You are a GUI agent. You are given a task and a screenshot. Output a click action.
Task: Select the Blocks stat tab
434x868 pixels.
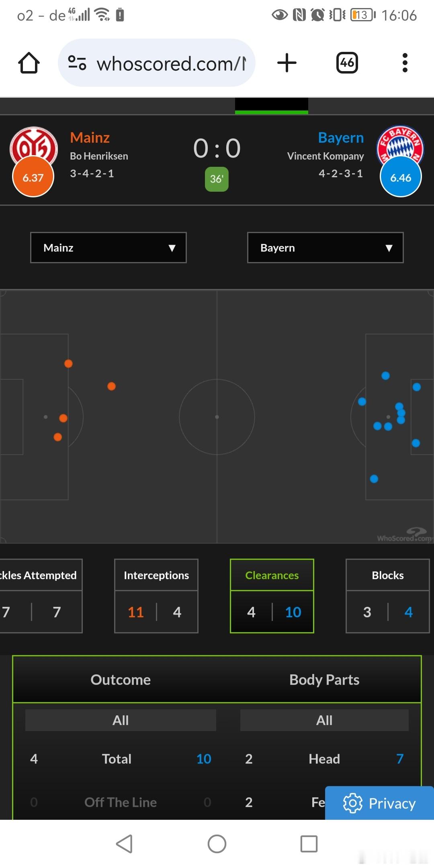pyautogui.click(x=388, y=596)
